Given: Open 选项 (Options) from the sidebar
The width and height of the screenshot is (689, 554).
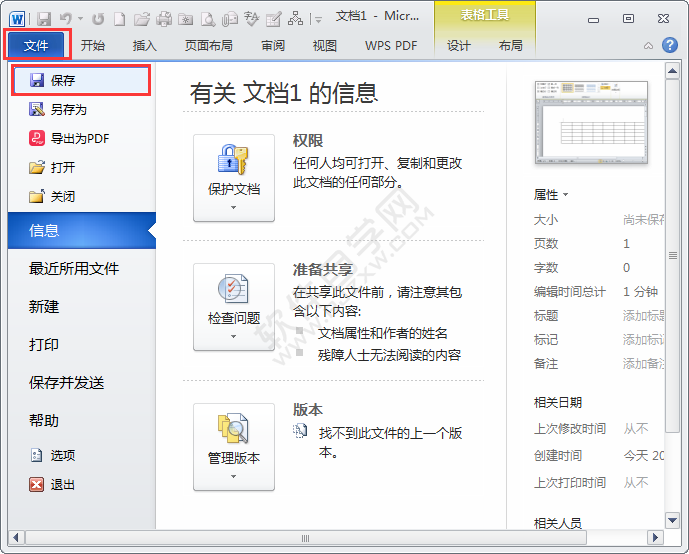Looking at the screenshot, I should coord(62,455).
